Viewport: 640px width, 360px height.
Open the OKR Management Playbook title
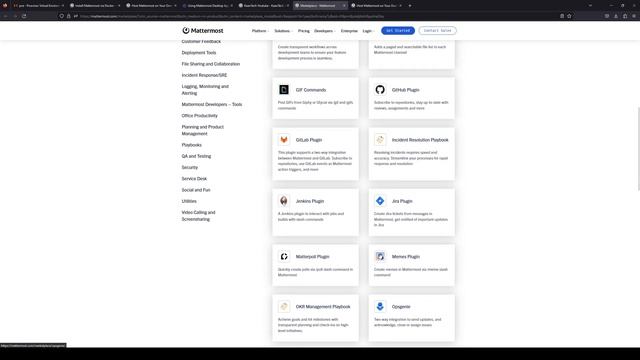point(323,307)
